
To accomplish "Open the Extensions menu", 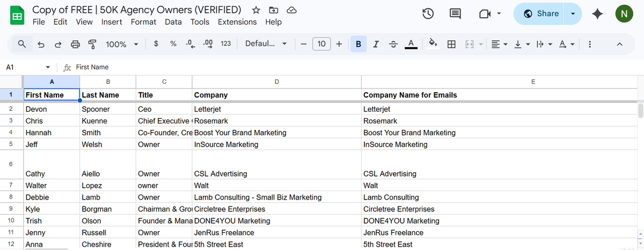I will point(237,22).
